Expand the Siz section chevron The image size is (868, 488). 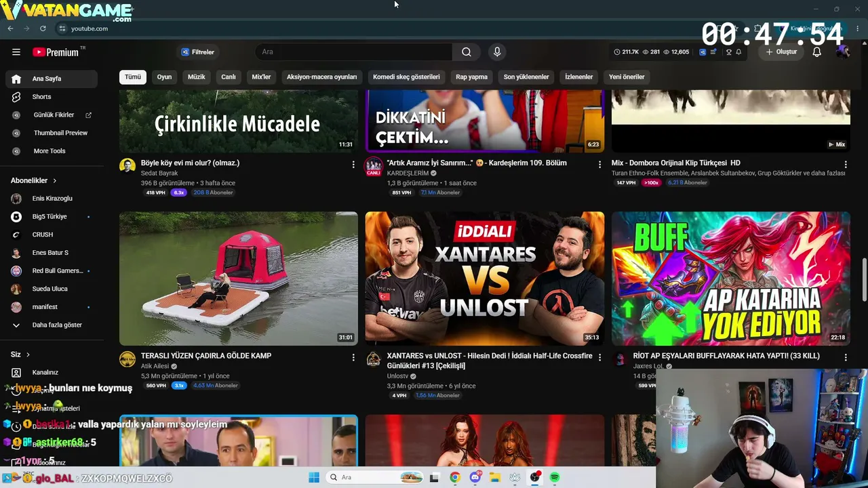pos(28,354)
